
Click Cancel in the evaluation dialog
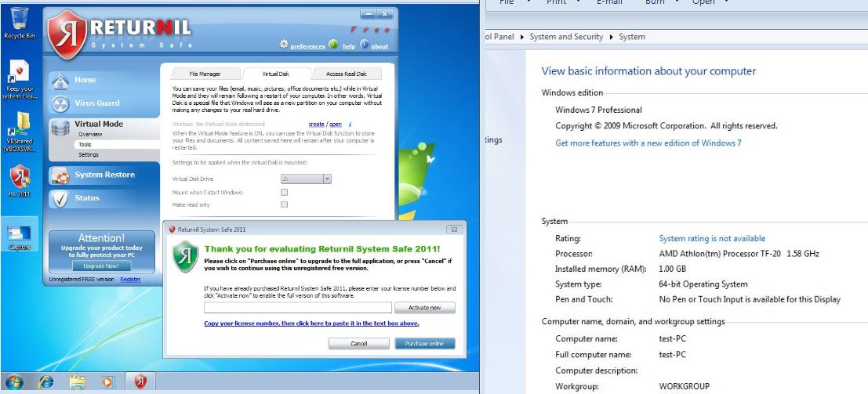point(358,344)
